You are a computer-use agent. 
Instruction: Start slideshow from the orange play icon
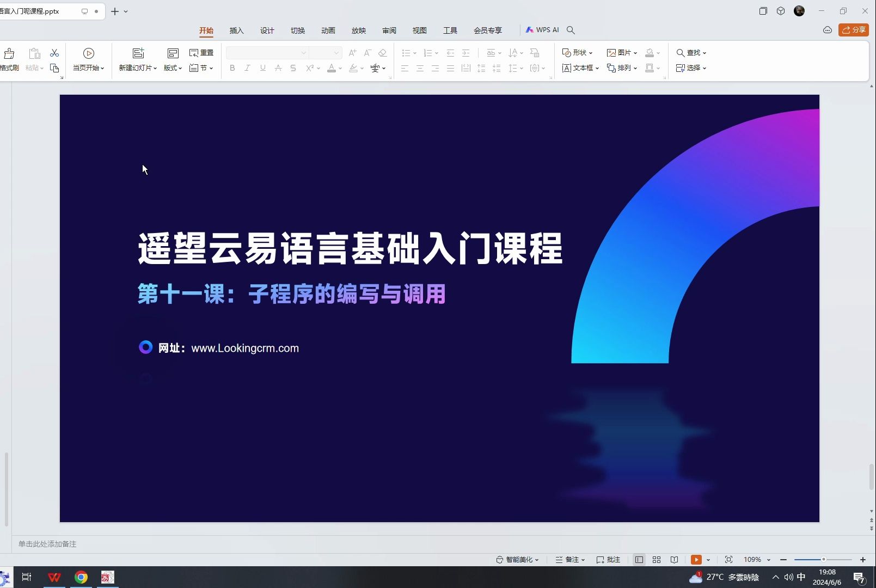pyautogui.click(x=697, y=559)
